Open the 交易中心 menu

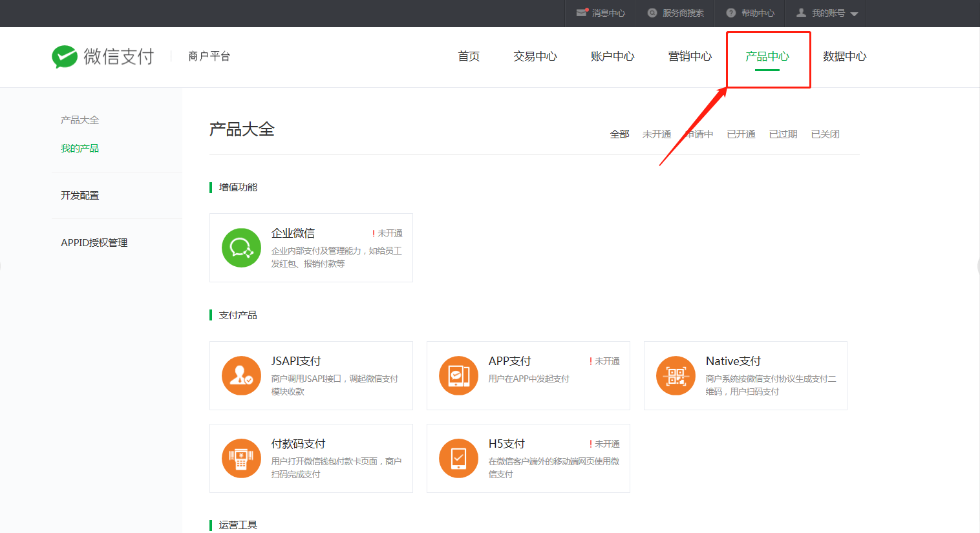[x=535, y=56]
